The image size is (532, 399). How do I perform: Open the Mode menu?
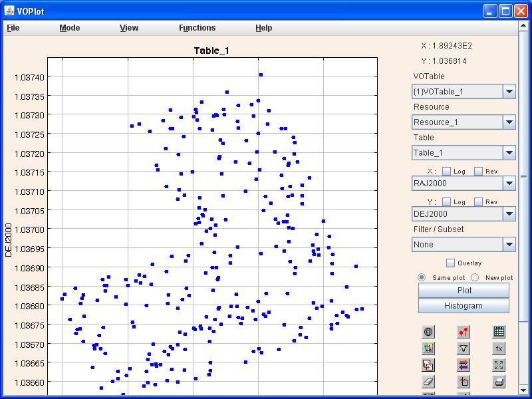(x=70, y=28)
